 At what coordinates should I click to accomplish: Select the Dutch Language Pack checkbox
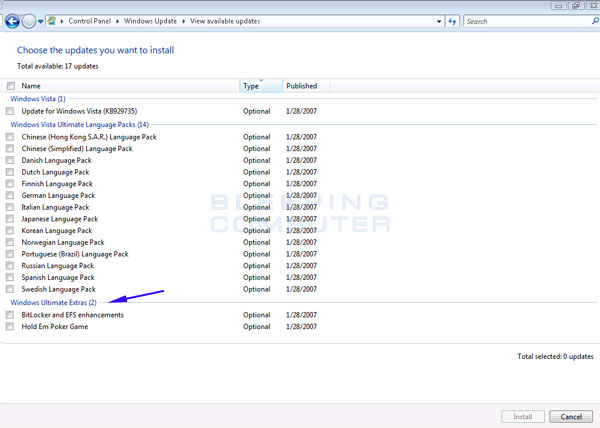[x=10, y=172]
